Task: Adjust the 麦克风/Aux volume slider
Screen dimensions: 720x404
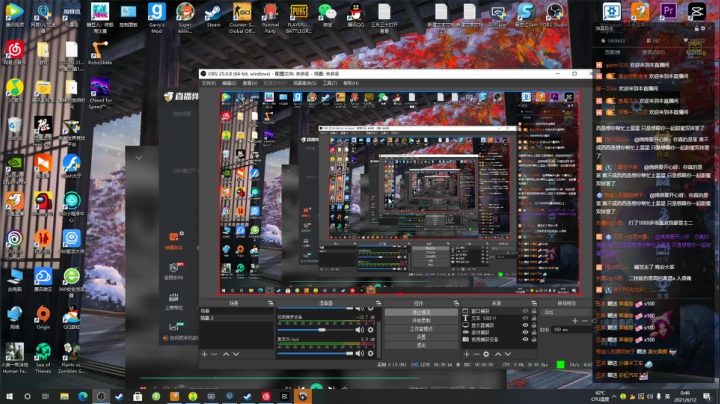Action: pyautogui.click(x=315, y=354)
